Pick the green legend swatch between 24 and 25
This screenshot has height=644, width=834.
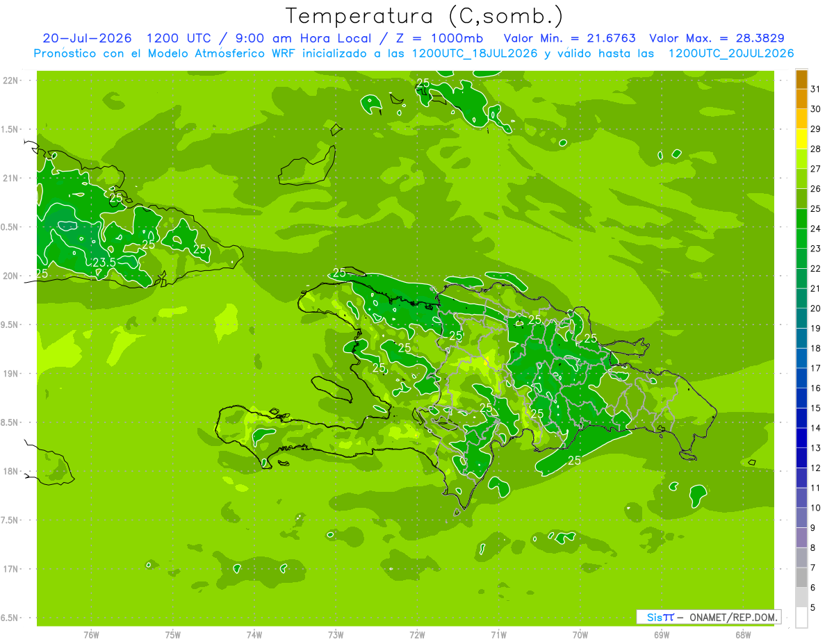point(801,219)
